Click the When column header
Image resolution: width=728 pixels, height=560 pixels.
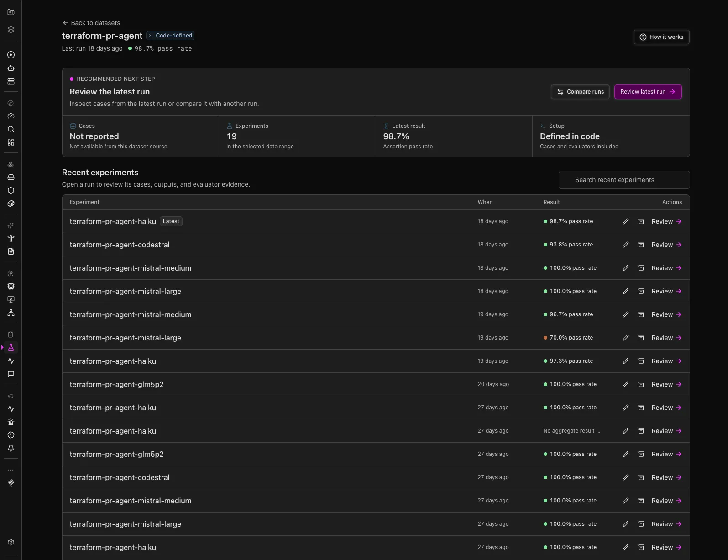(485, 202)
